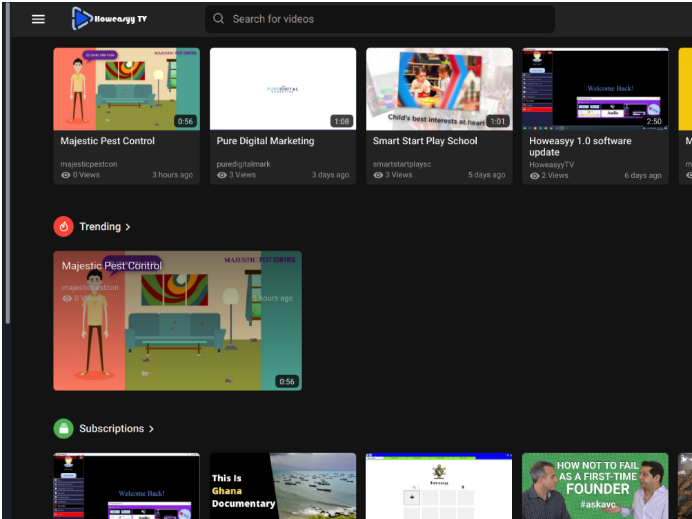The height and width of the screenshot is (519, 692).
Task: Click the '6 days ago' text
Action: [643, 175]
